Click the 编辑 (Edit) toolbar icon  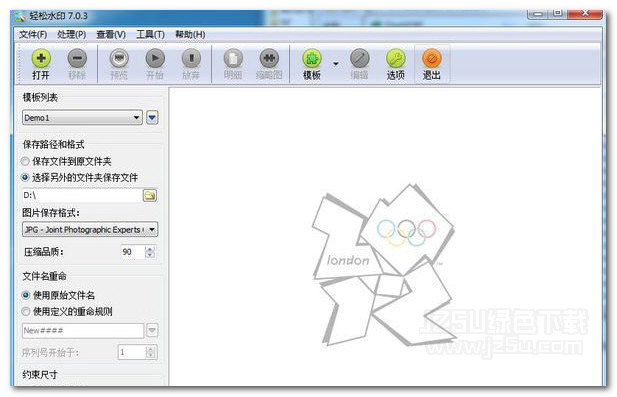360,59
